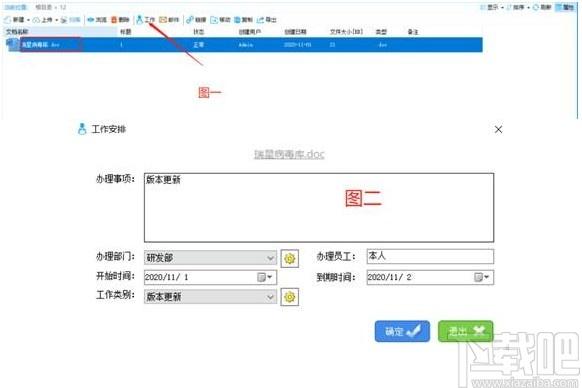Toggle the 属性 (Properties) panel button
The height and width of the screenshot is (388, 582).
click(x=565, y=7)
